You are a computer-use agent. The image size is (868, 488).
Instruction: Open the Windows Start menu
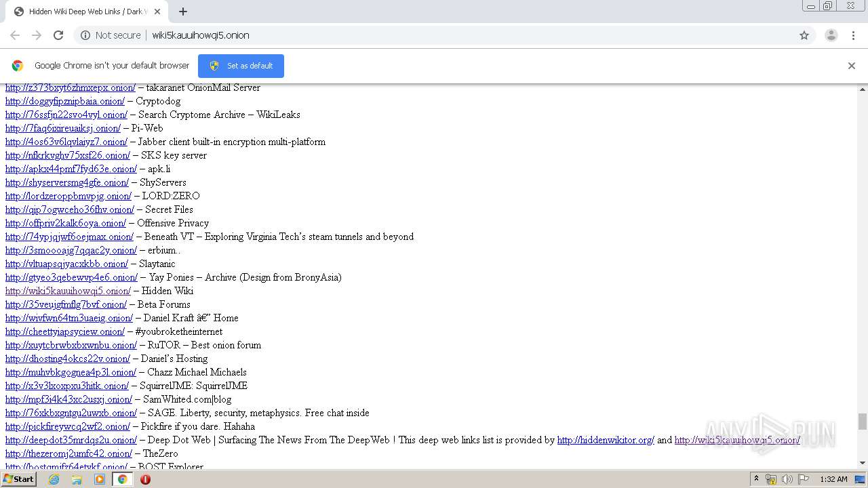[18, 479]
